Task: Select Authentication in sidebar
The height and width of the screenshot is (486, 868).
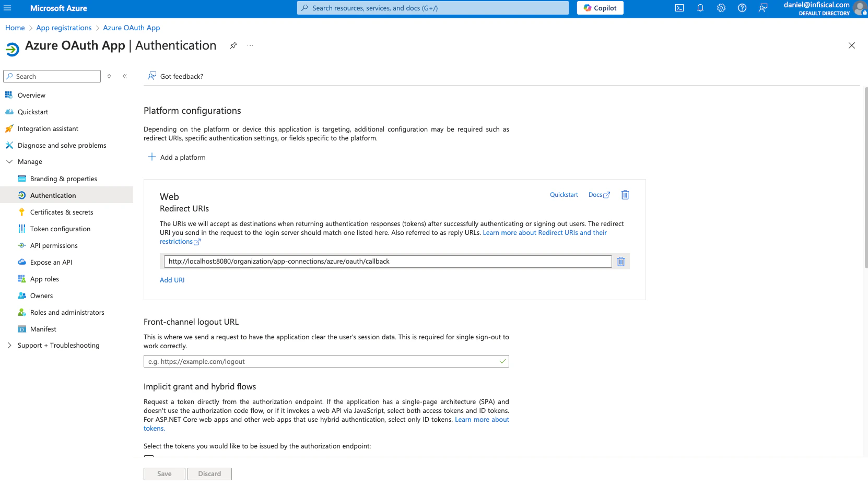Action: coord(53,195)
